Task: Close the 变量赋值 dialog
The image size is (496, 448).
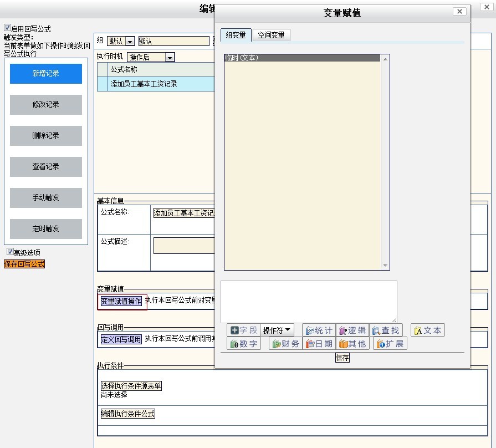Action: pos(459,12)
